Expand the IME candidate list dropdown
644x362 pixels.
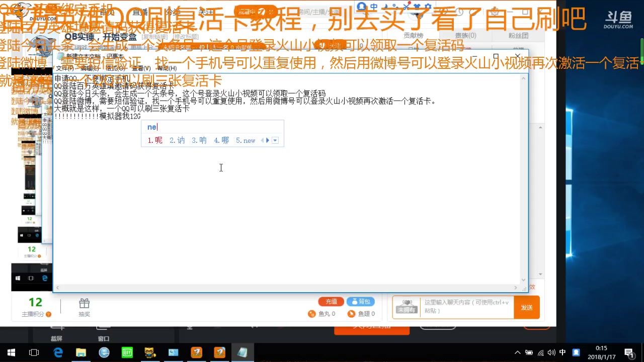pyautogui.click(x=275, y=140)
